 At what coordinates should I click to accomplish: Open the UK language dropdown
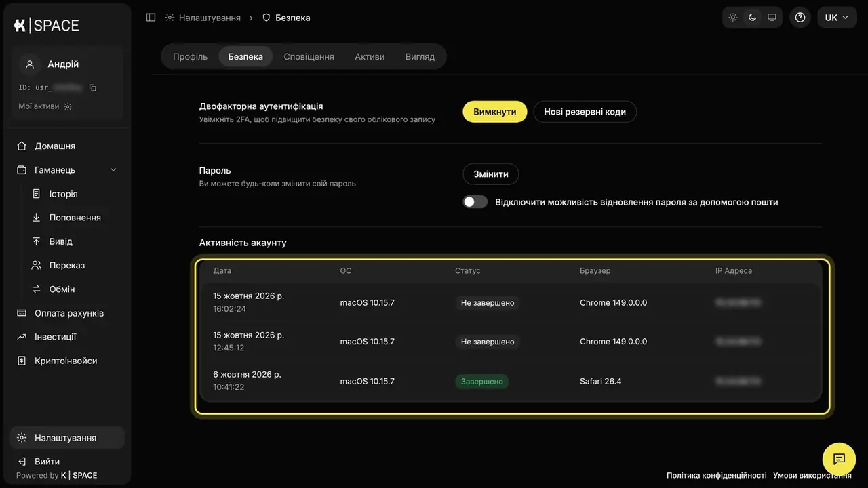[x=837, y=18]
